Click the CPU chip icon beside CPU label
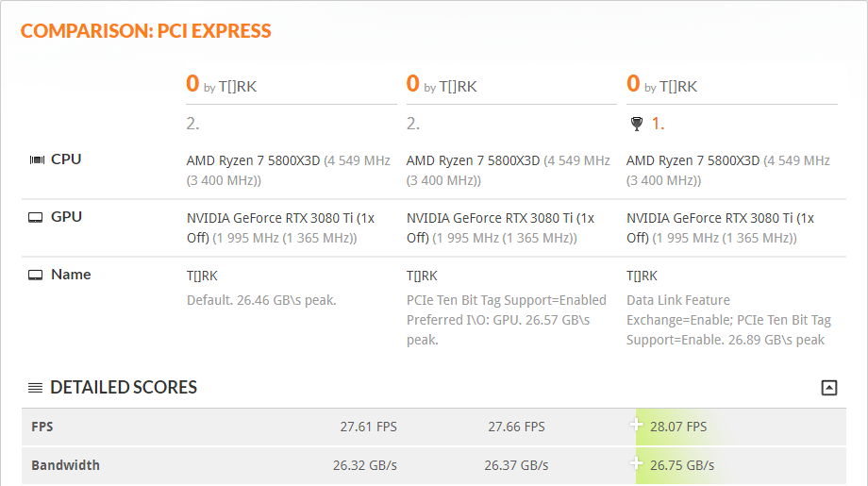 [36, 159]
